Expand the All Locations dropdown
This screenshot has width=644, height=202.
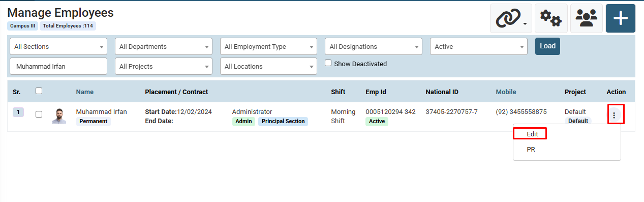click(268, 66)
